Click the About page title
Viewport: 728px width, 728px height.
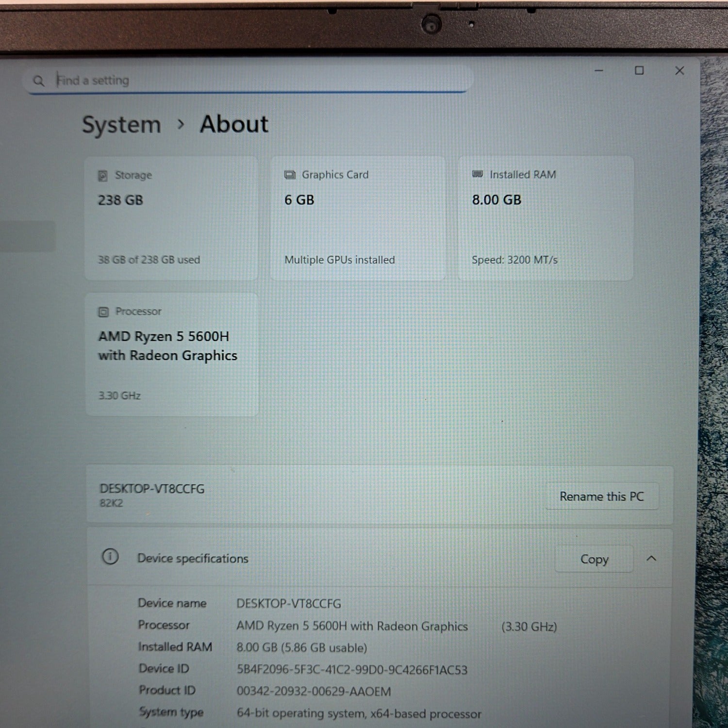coord(234,124)
